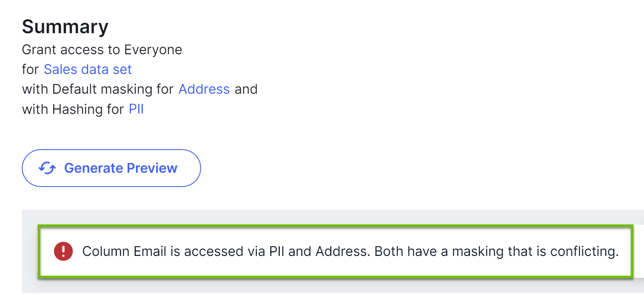Click the grey panel left of the alert box
Image resolution: width=644 pixels, height=295 pixels.
[29, 251]
